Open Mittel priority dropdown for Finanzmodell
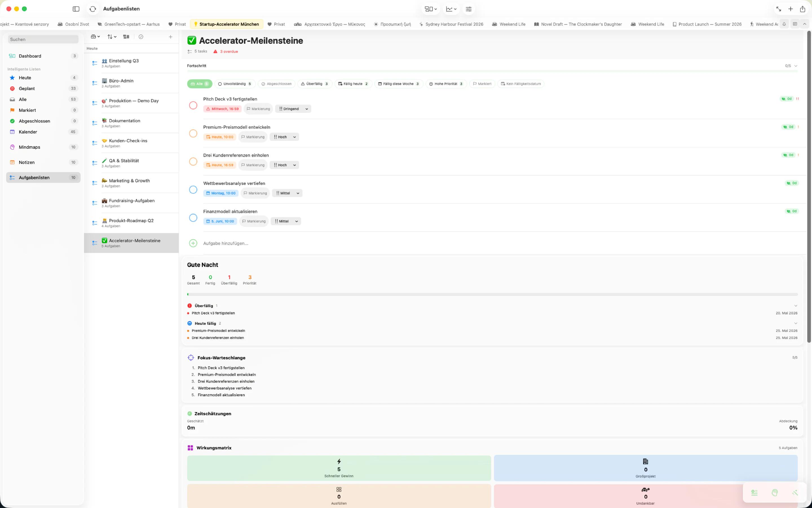Viewport: 812px width, 508px height. click(x=286, y=222)
